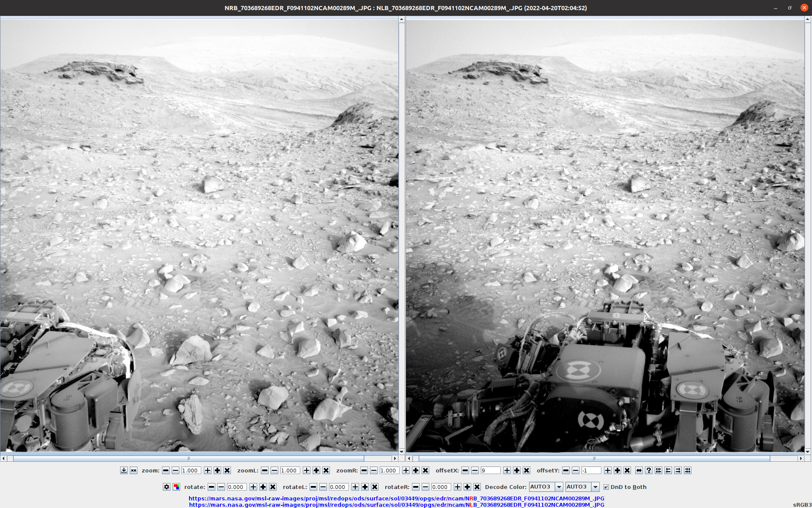
Task: Click the swap left-right arrows icon
Action: 639,470
